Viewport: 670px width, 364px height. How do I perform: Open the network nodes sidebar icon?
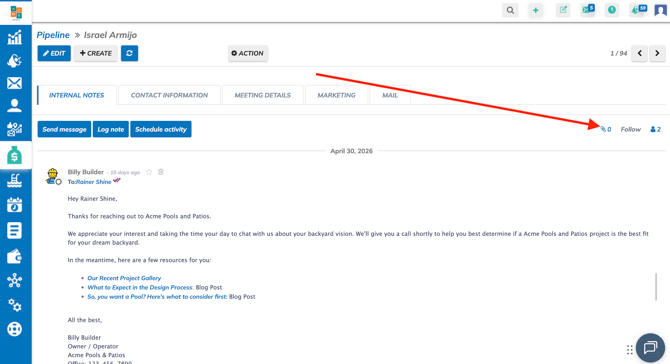click(x=15, y=281)
